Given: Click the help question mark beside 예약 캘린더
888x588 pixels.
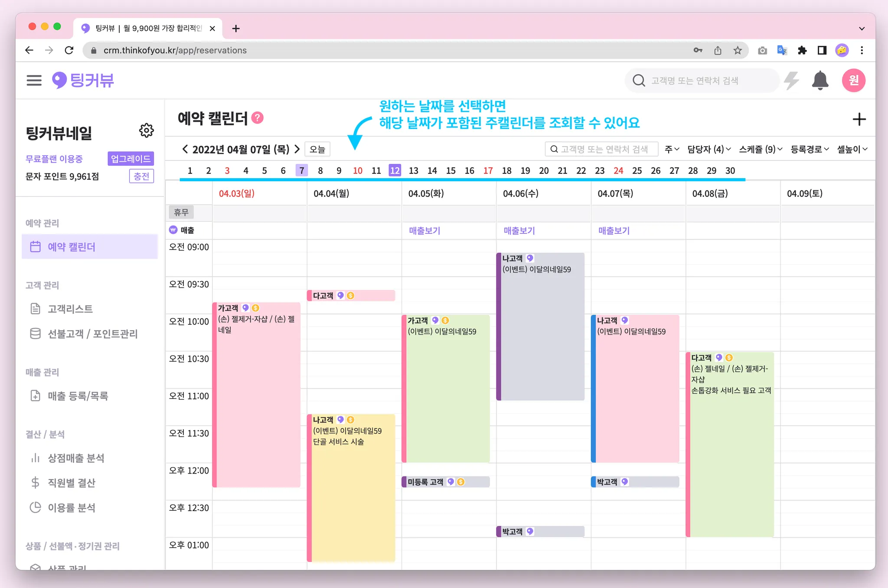Looking at the screenshot, I should pos(258,118).
